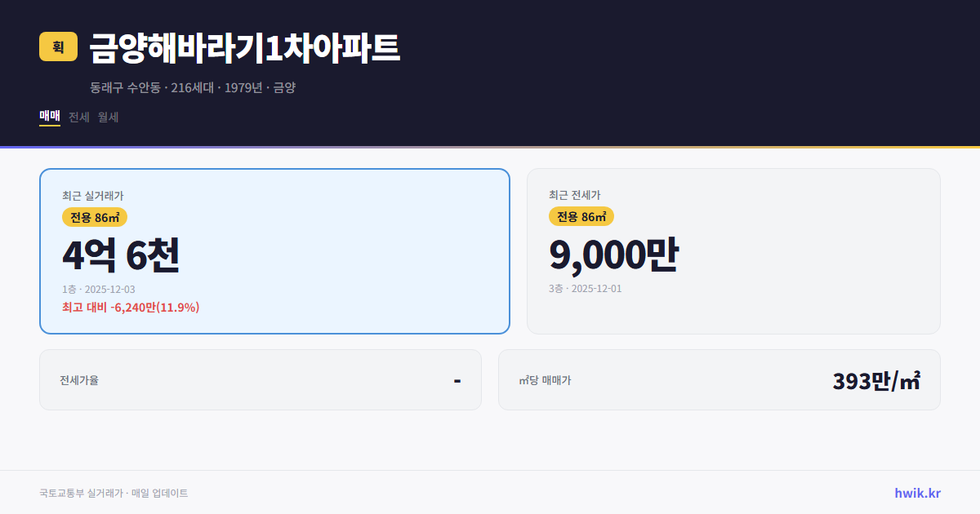980x514 pixels.
Task: Click the 국토교통부 실거래가 footer text
Action: point(78,493)
